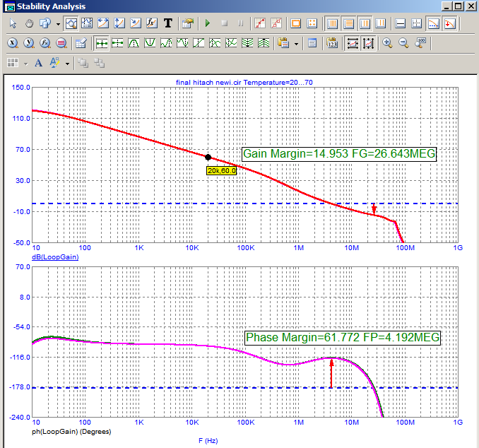Viewport: 479px width, 448px height.
Task: Toggle the Scale magnifier mode button
Action: (71, 23)
